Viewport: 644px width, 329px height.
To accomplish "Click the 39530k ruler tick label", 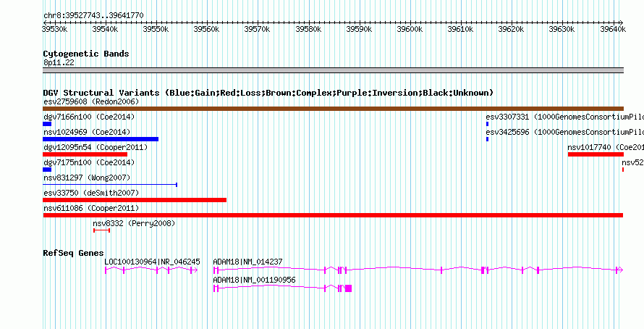I will click(x=54, y=29).
